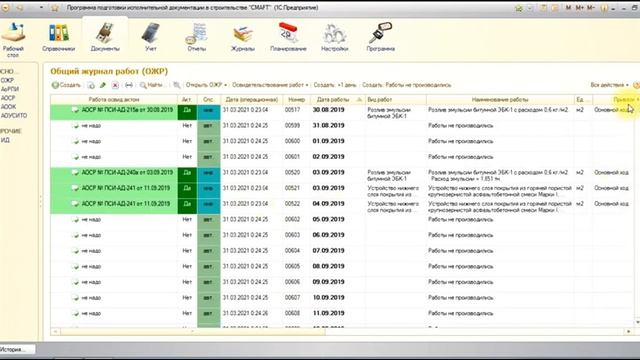This screenshot has width=640, height=360.
Task: Open the Отчеты section
Action: [197, 38]
